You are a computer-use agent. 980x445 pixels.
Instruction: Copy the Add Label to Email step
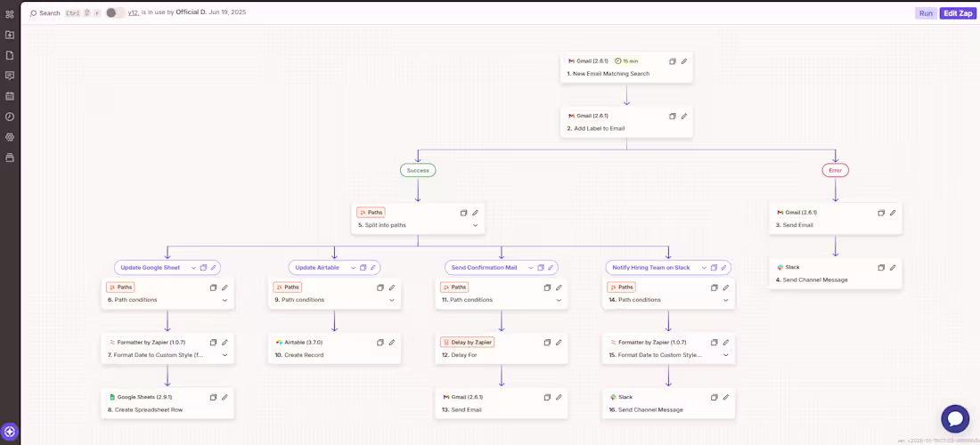[x=673, y=116]
